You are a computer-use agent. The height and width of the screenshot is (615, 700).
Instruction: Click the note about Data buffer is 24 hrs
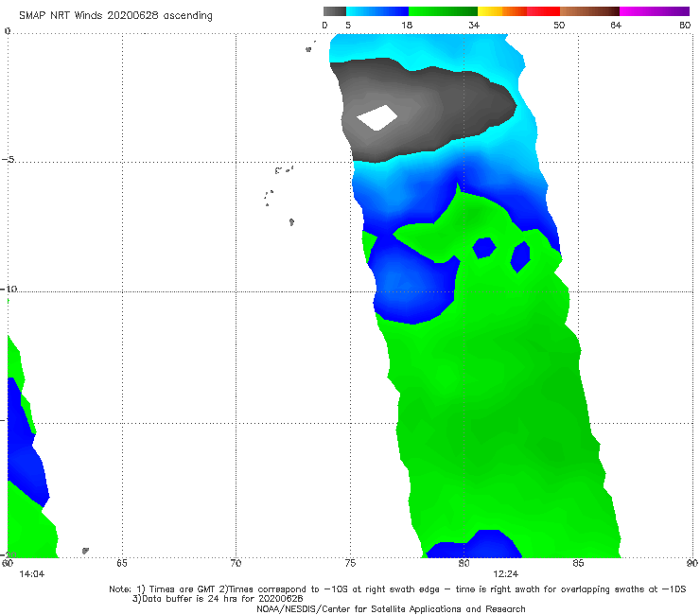(218, 599)
